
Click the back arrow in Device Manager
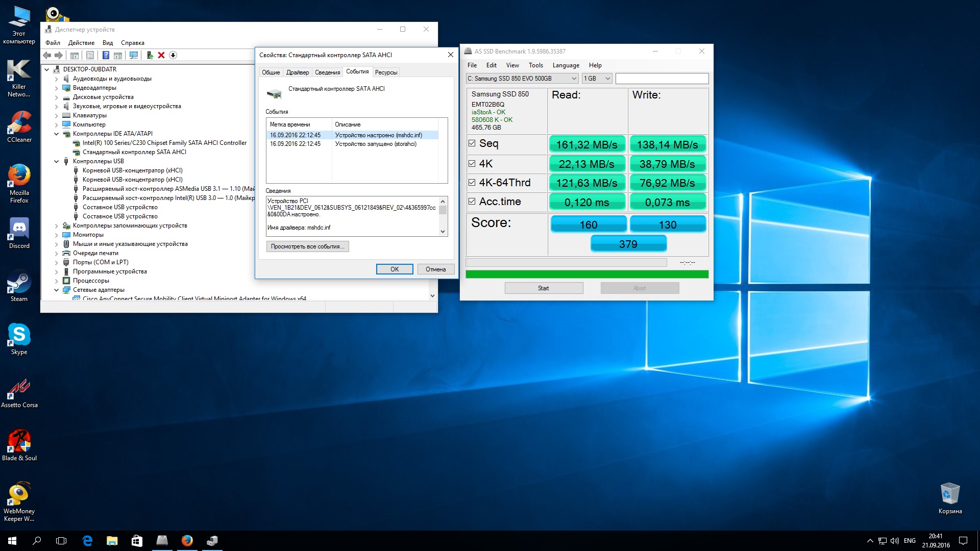(x=47, y=55)
